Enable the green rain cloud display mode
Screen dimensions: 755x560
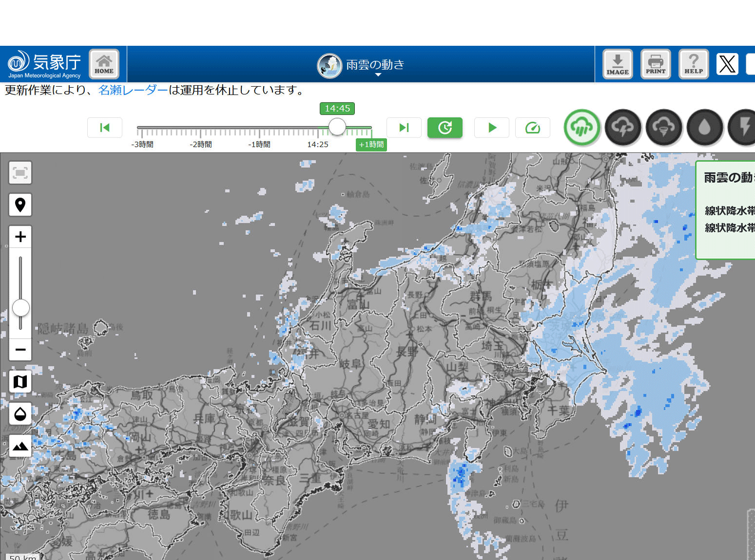click(581, 128)
